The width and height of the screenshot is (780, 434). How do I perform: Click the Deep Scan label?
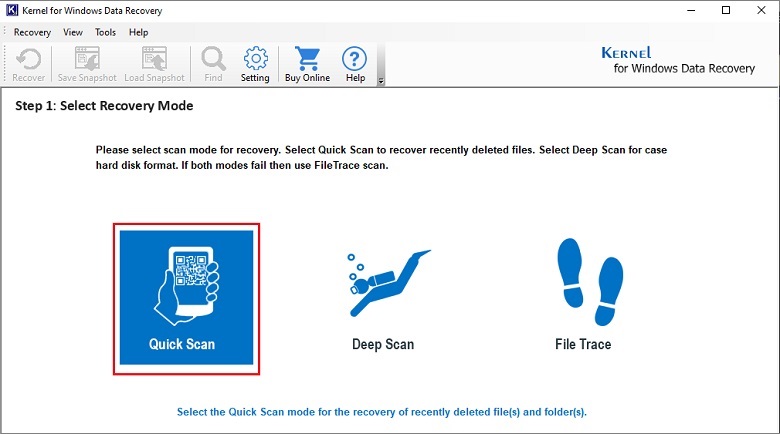383,344
